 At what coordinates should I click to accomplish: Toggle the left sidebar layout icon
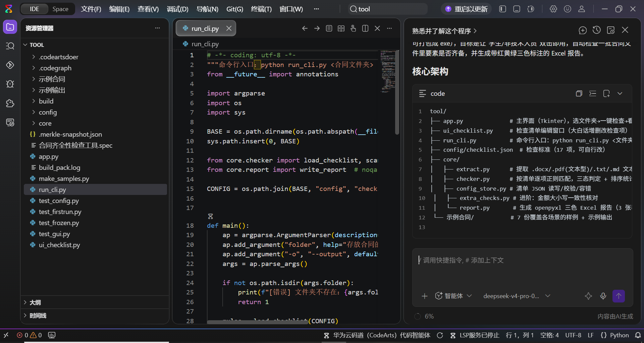pos(502,9)
